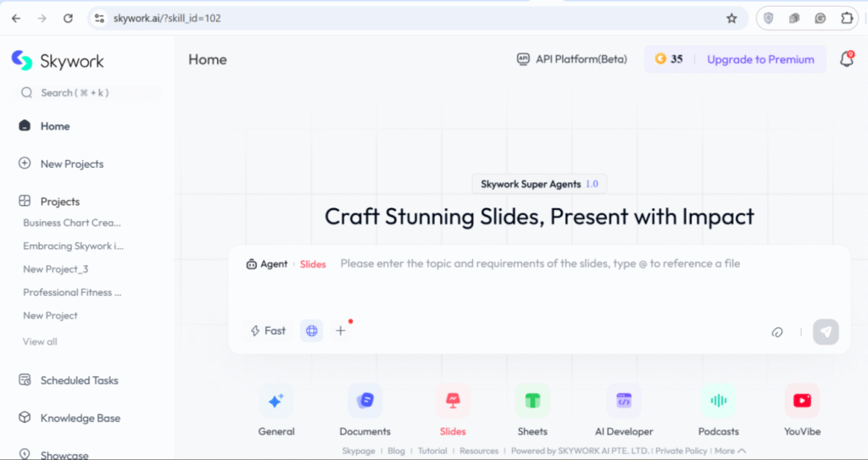Open the AI Developer agent icon

click(624, 402)
